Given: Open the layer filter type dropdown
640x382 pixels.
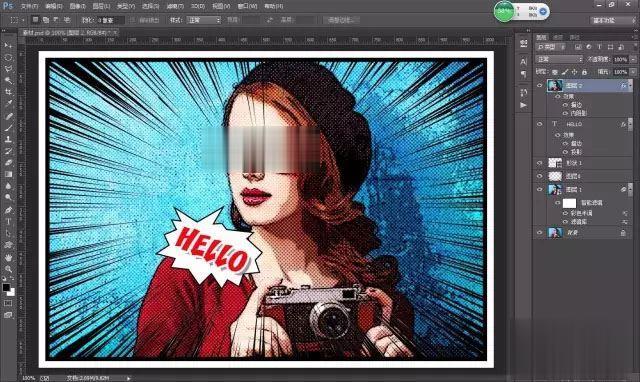Looking at the screenshot, I should [x=551, y=47].
